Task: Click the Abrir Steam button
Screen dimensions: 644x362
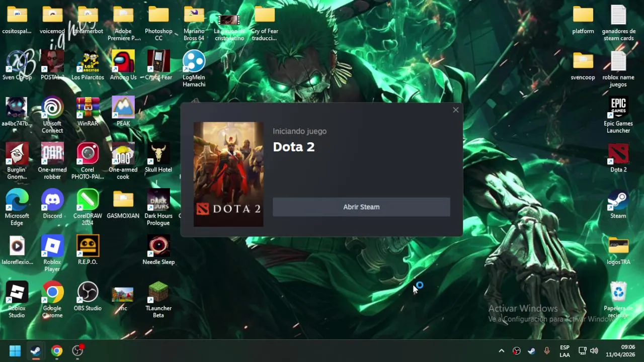Action: (x=361, y=207)
